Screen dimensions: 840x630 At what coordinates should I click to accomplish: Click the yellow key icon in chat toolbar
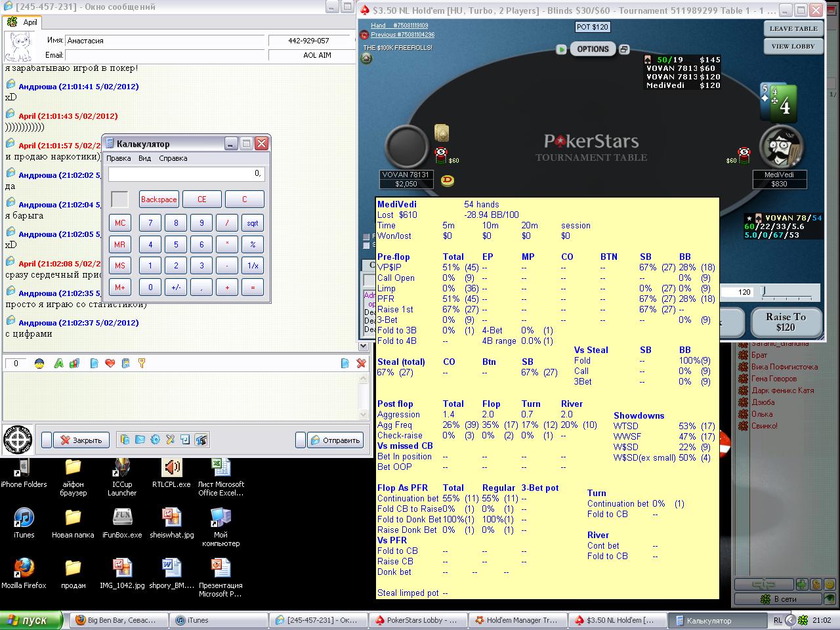141,363
